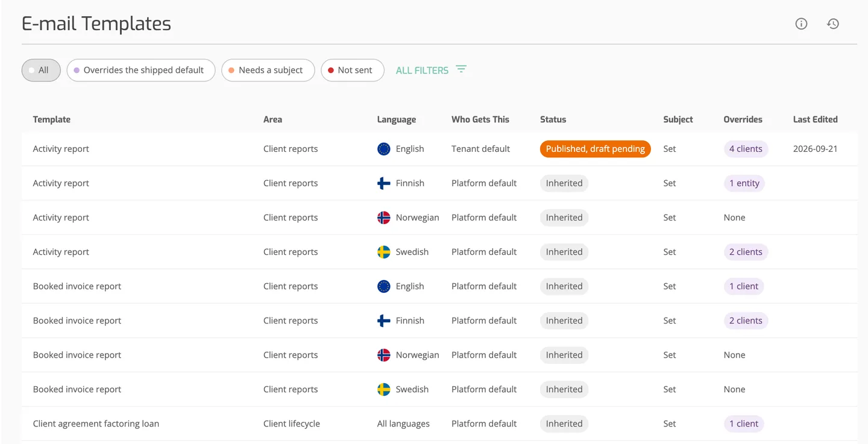Click 2 clients badge in Booked invoice Finnish row
The height and width of the screenshot is (444, 868).
pos(746,320)
